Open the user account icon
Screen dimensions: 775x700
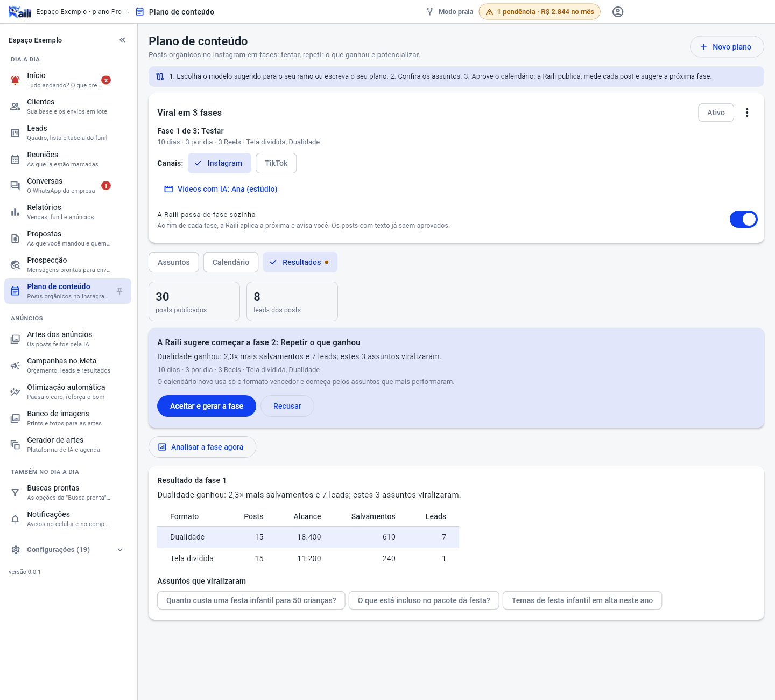[618, 12]
